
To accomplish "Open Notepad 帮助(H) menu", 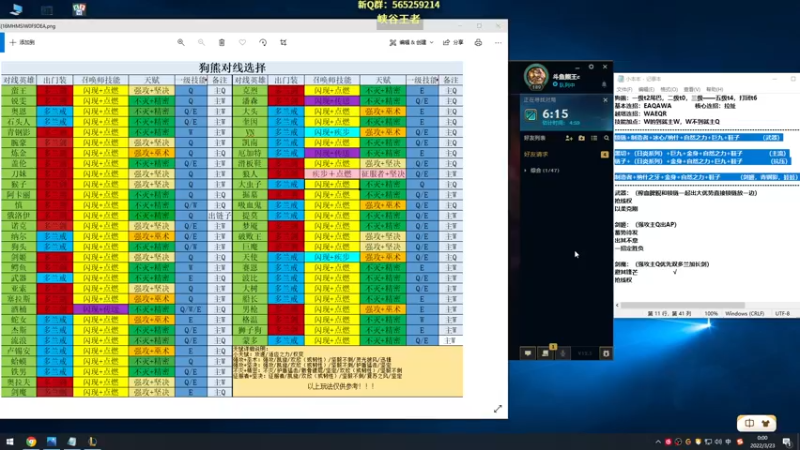I will pyautogui.click(x=714, y=89).
